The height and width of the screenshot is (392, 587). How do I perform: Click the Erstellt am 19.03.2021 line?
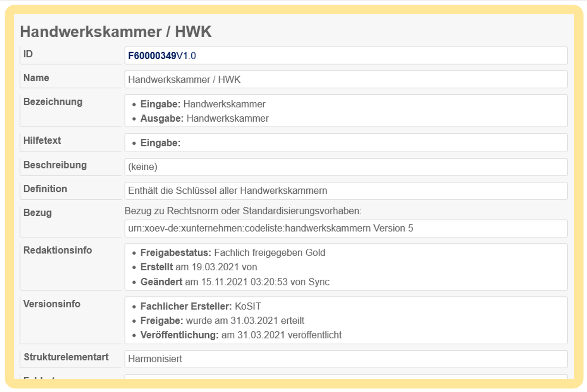click(199, 267)
